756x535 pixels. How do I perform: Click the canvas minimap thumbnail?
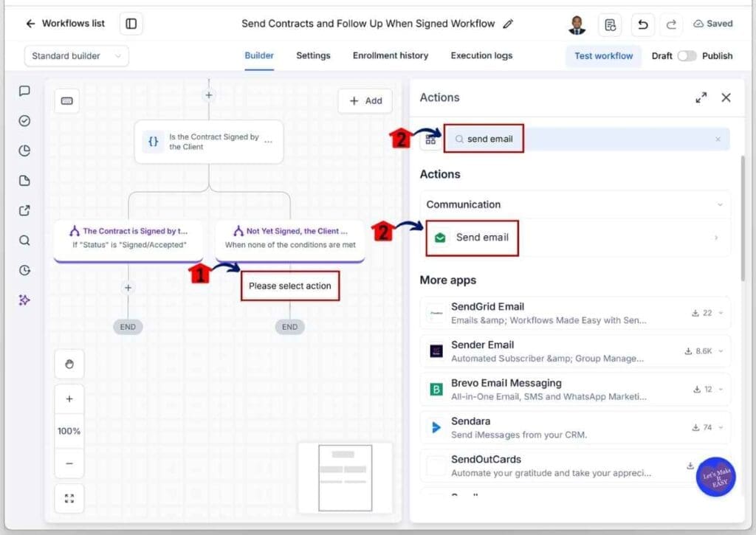pos(346,477)
